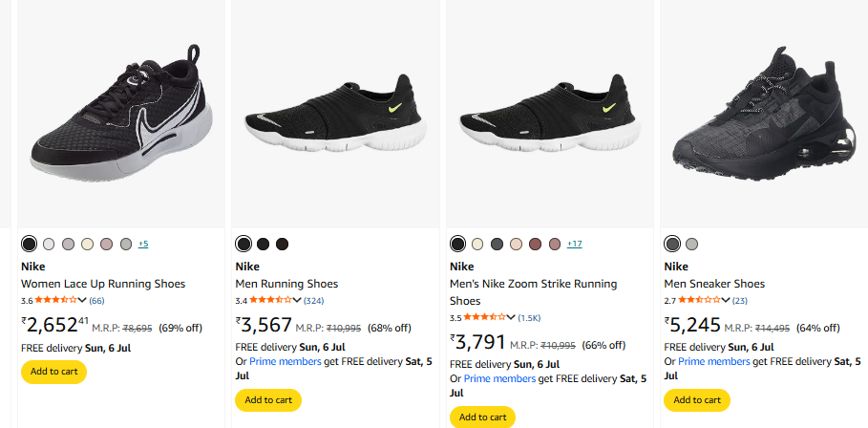Choose the selected black swatch on Men Running Shoes
The image size is (868, 428).
[x=243, y=244]
